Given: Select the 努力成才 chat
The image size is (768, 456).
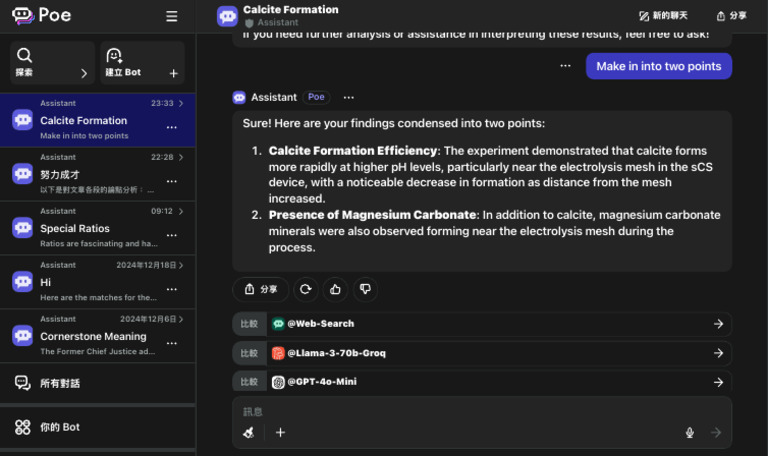Looking at the screenshot, I should tap(92, 174).
